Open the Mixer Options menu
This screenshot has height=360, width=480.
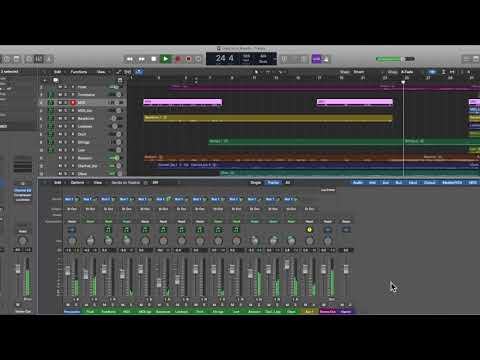(77, 183)
